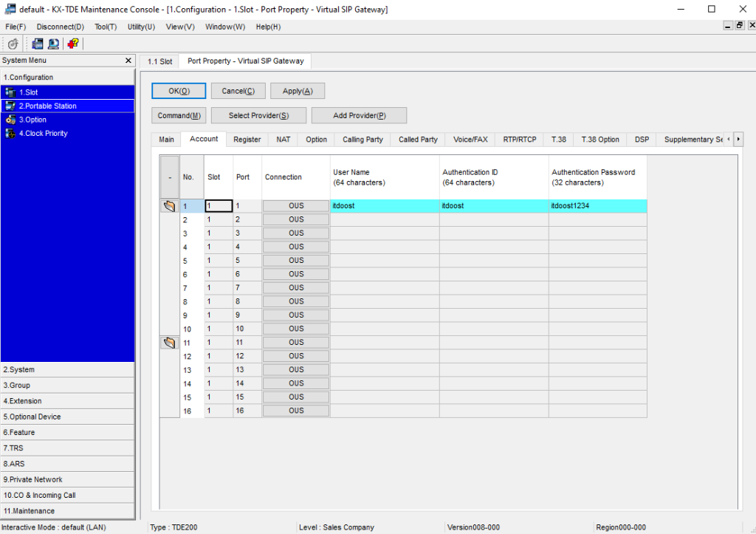Switch to the DSP tab
This screenshot has width=756, height=534.
[x=642, y=140]
